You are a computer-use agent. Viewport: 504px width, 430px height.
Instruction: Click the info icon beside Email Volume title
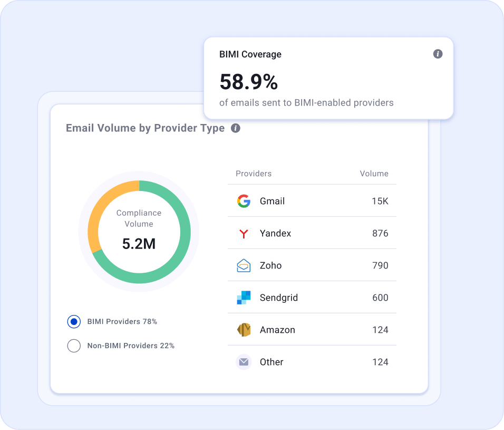tap(236, 128)
